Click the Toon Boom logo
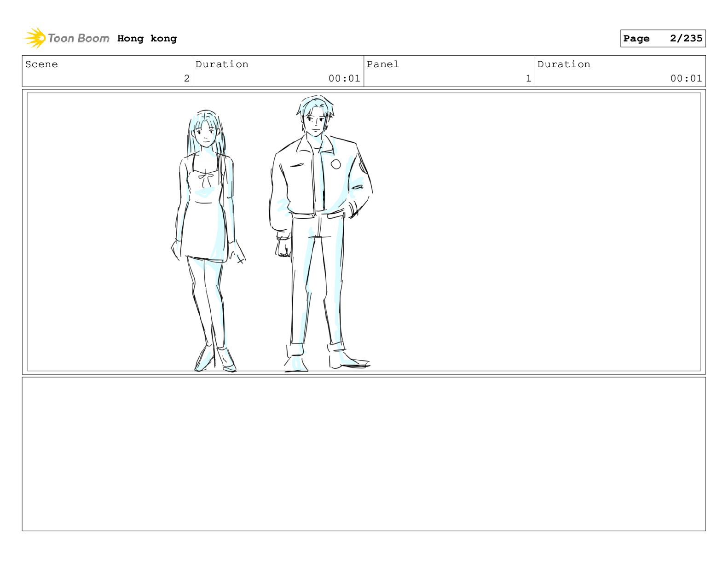 point(67,38)
